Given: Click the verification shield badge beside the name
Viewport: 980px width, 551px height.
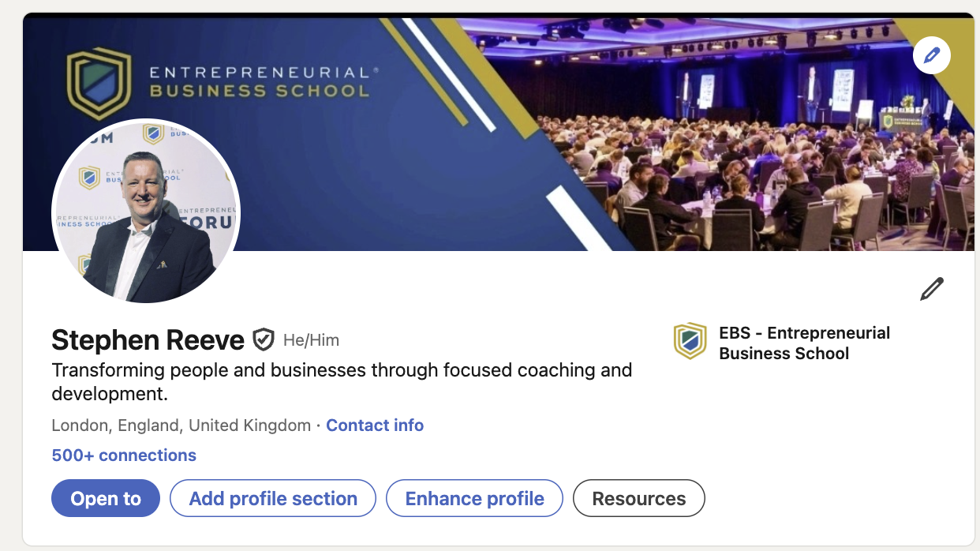Looking at the screenshot, I should [x=263, y=340].
